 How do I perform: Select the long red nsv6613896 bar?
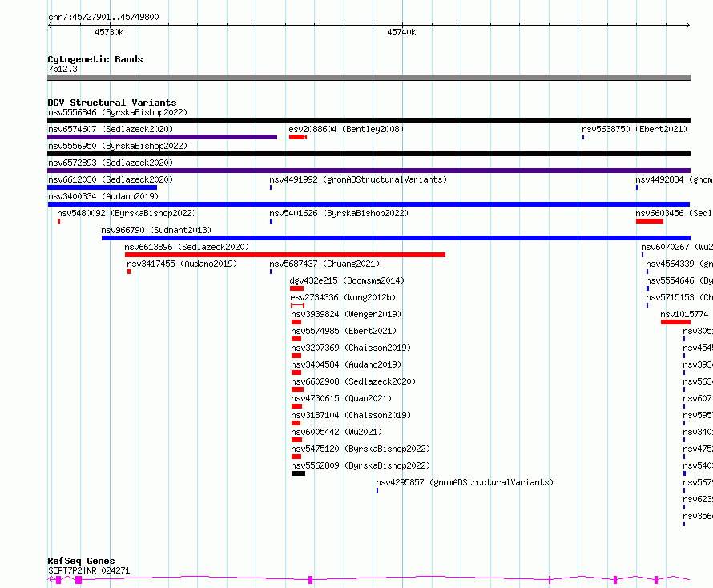tap(285, 255)
